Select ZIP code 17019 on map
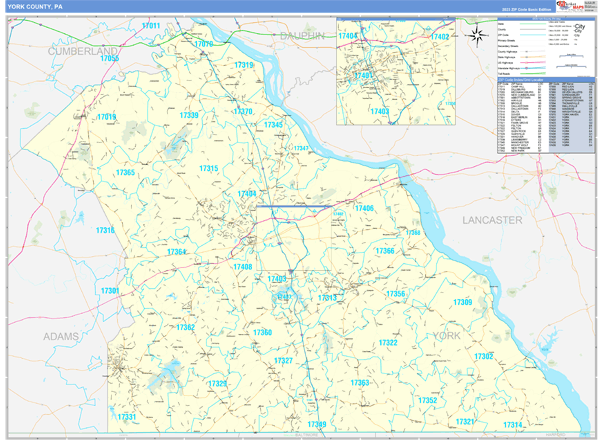The image size is (600, 440). 106,117
